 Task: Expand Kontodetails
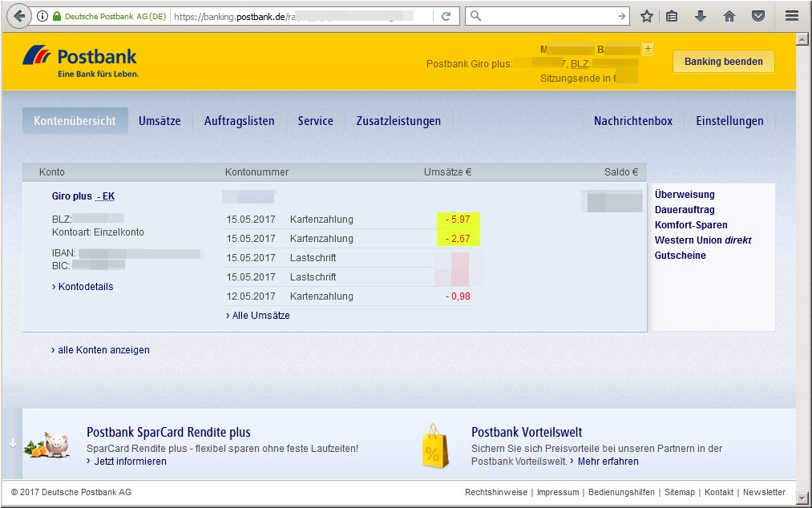[83, 286]
